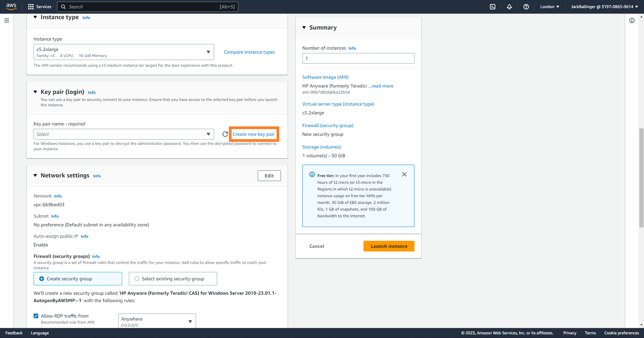This screenshot has width=644, height=338.
Task: Collapse the Network settings section
Action: coord(35,175)
